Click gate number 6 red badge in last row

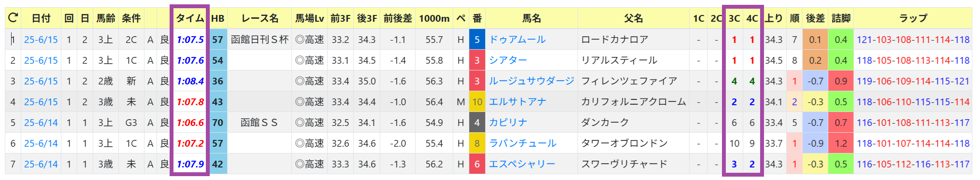tap(477, 164)
